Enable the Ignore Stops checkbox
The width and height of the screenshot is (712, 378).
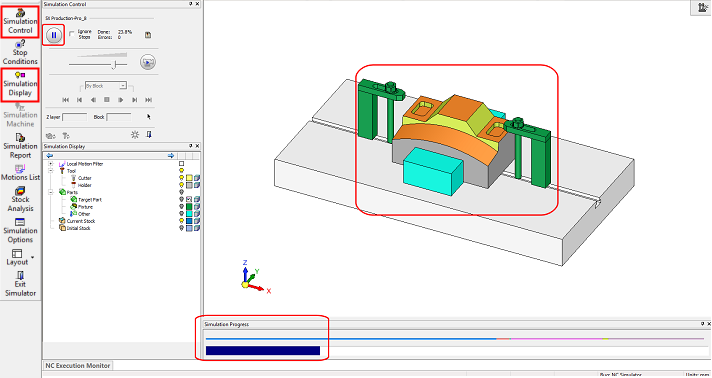point(72,34)
